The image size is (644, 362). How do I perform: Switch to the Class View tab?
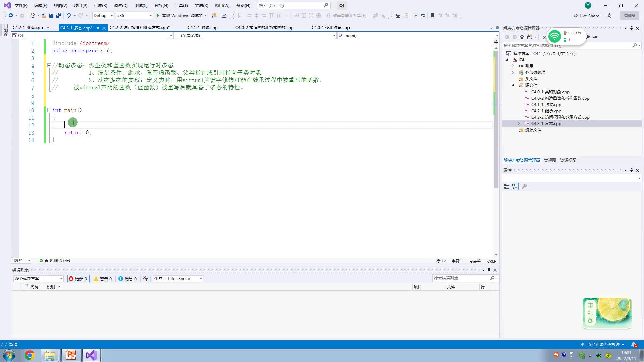(x=550, y=160)
